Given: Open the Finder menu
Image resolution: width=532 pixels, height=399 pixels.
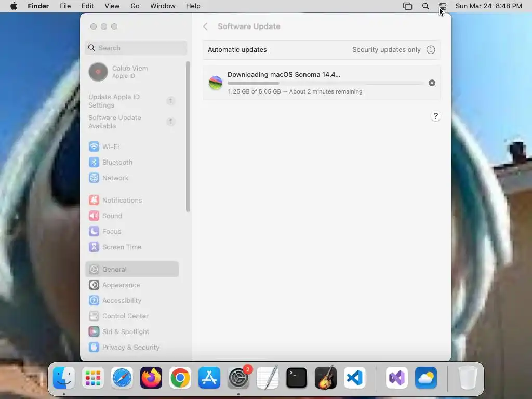Looking at the screenshot, I should [x=38, y=6].
